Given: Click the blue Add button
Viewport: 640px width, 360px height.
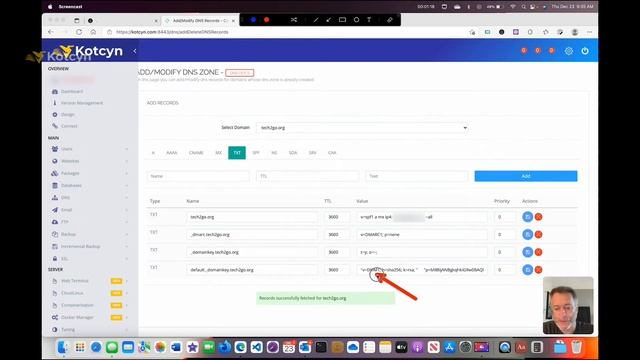Looking at the screenshot, I should [x=526, y=176].
